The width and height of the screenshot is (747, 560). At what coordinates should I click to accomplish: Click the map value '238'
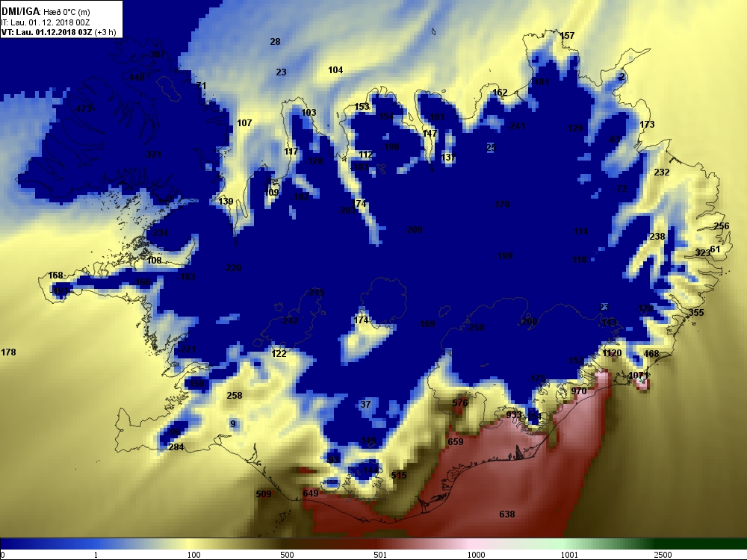pos(657,237)
